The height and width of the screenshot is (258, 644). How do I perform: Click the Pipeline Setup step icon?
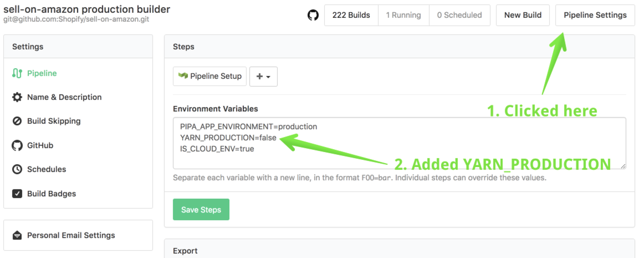[x=183, y=75]
